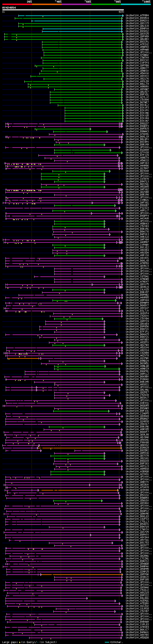The width and height of the screenshot is (153, 644).
Task: Select hit UniRef100_Q6VBJ3
Action: [x=137, y=266]
